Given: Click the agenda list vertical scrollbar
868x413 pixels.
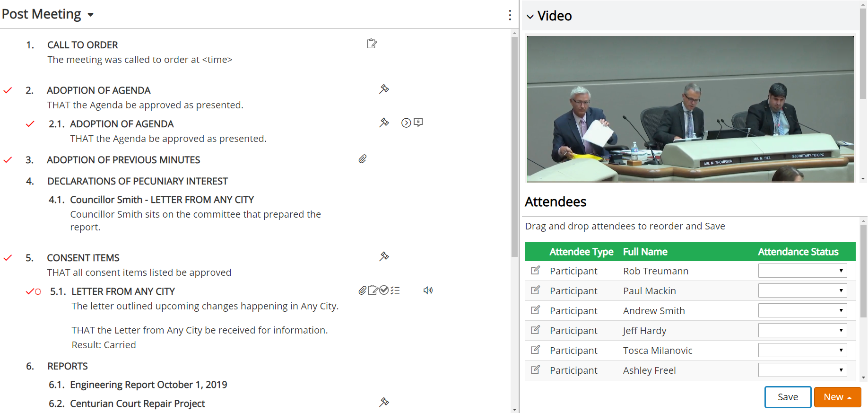Looking at the screenshot, I should [x=514, y=147].
